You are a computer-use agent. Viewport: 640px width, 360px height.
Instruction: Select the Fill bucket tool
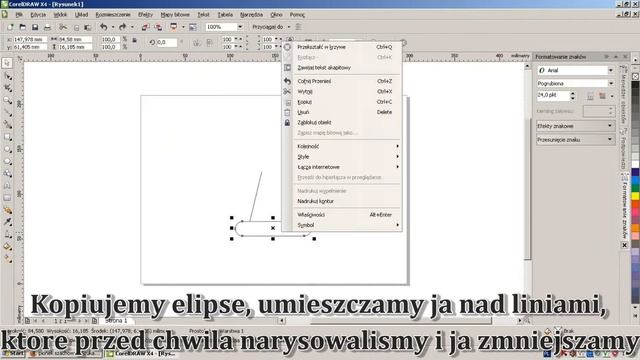coord(7,247)
